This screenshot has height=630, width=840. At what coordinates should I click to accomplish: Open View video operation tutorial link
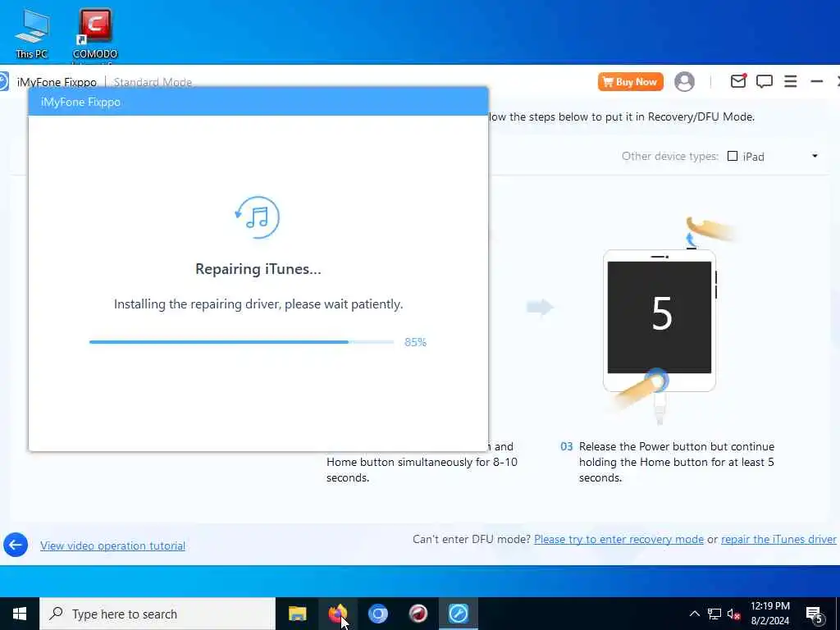pyautogui.click(x=112, y=546)
